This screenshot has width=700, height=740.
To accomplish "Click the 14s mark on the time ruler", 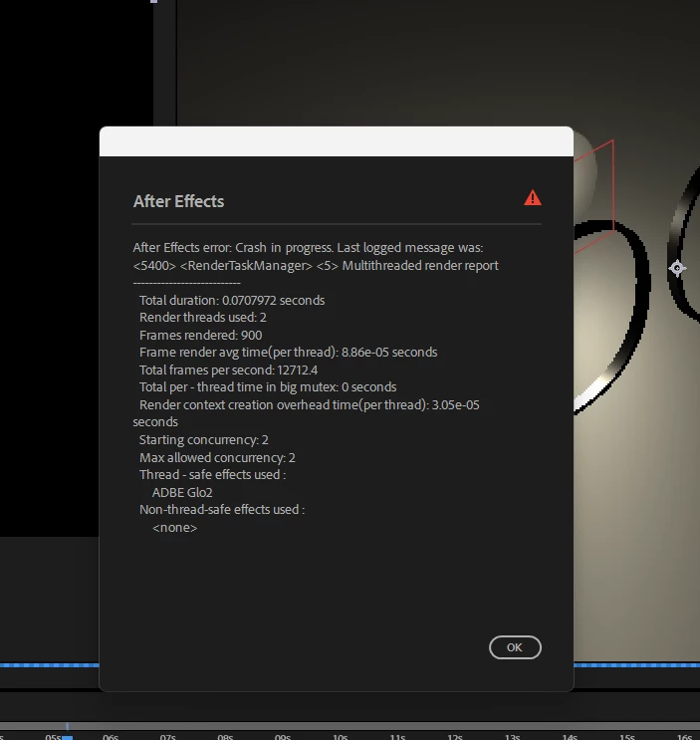I will tap(570, 737).
